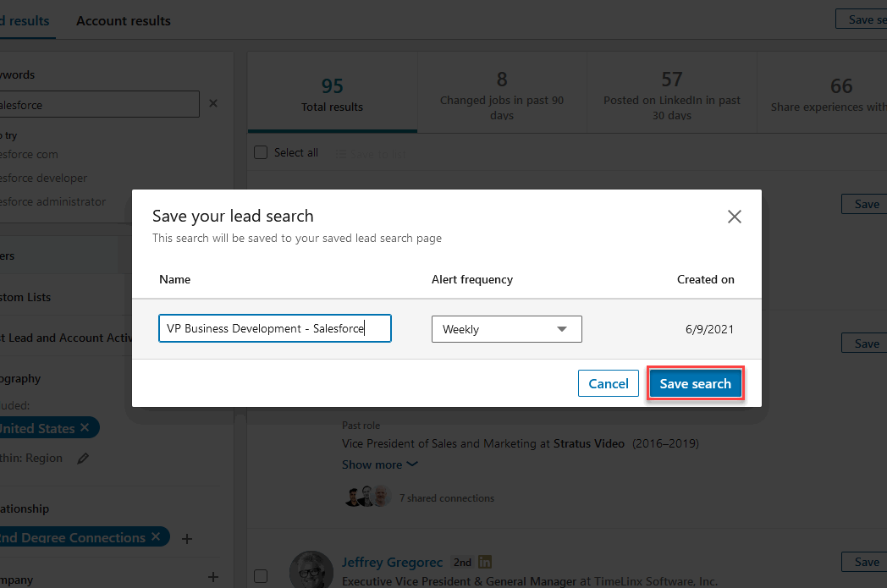
Task: Open Jeffrey Gregorec's profile link
Action: click(x=392, y=563)
